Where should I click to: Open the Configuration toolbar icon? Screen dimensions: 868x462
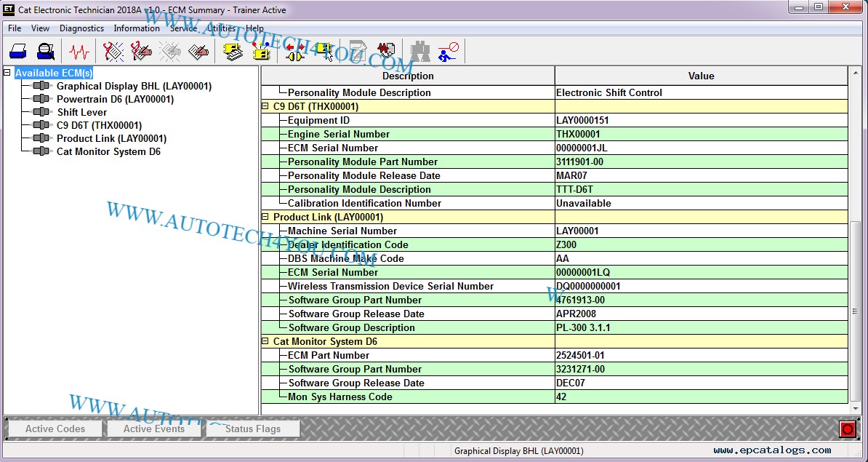pyautogui.click(x=261, y=52)
